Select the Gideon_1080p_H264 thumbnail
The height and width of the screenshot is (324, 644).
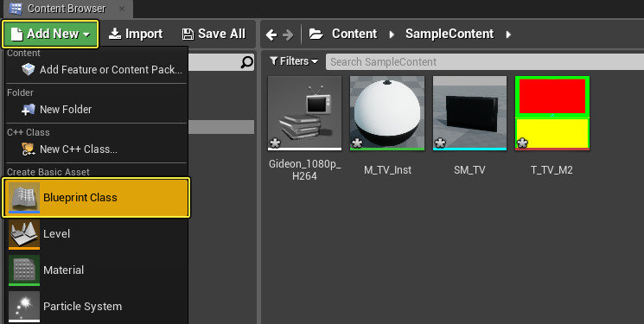(x=304, y=113)
